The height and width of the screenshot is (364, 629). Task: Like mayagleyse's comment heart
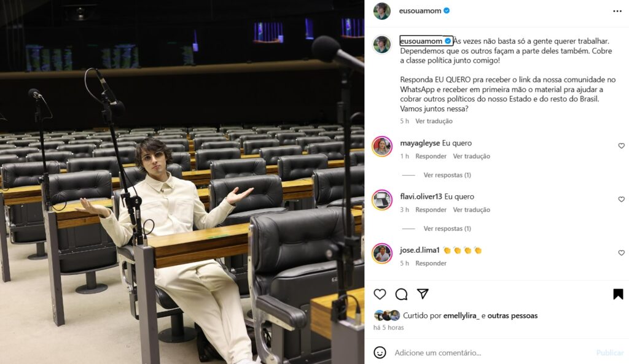(622, 146)
